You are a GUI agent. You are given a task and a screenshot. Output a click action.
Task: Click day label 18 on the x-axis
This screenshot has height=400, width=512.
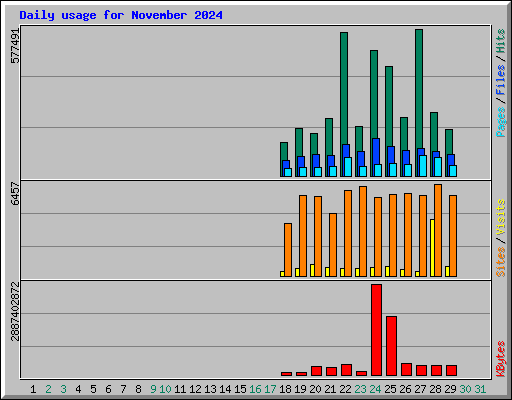(x=285, y=389)
